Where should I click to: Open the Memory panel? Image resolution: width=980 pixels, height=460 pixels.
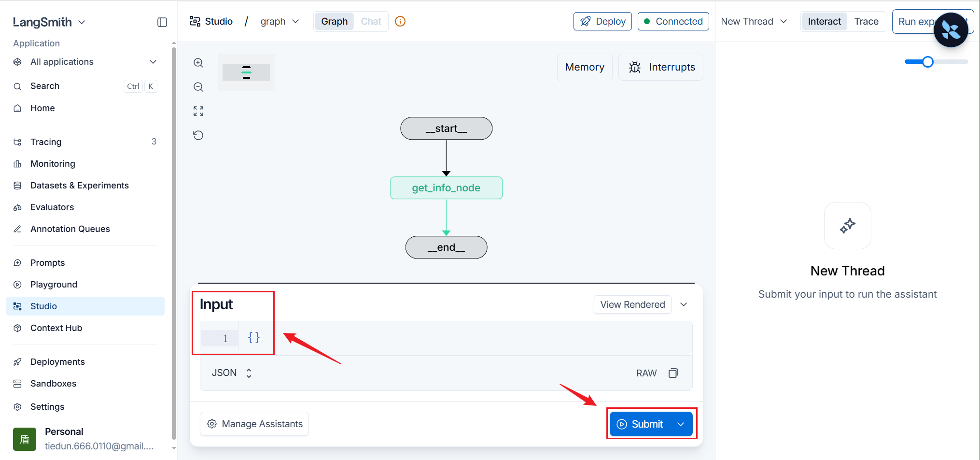[x=585, y=67]
